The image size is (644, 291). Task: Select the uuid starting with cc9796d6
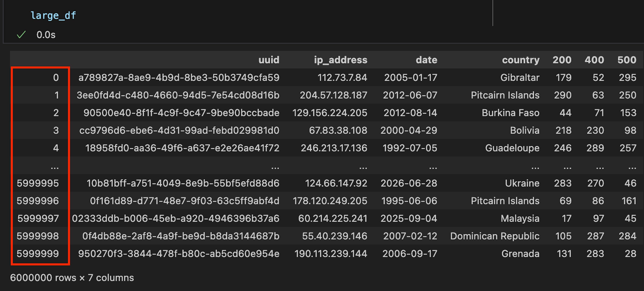pos(179,130)
